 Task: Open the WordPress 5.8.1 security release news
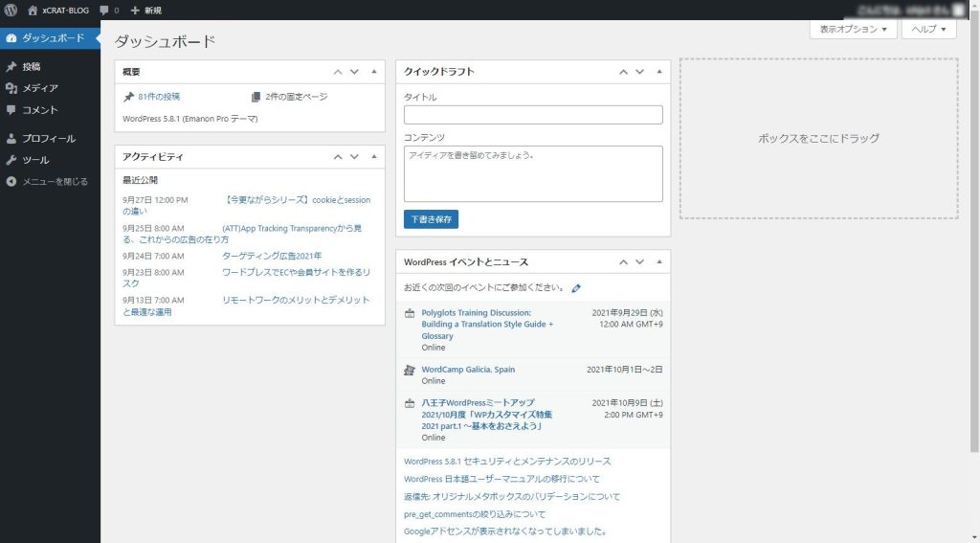[x=507, y=462]
